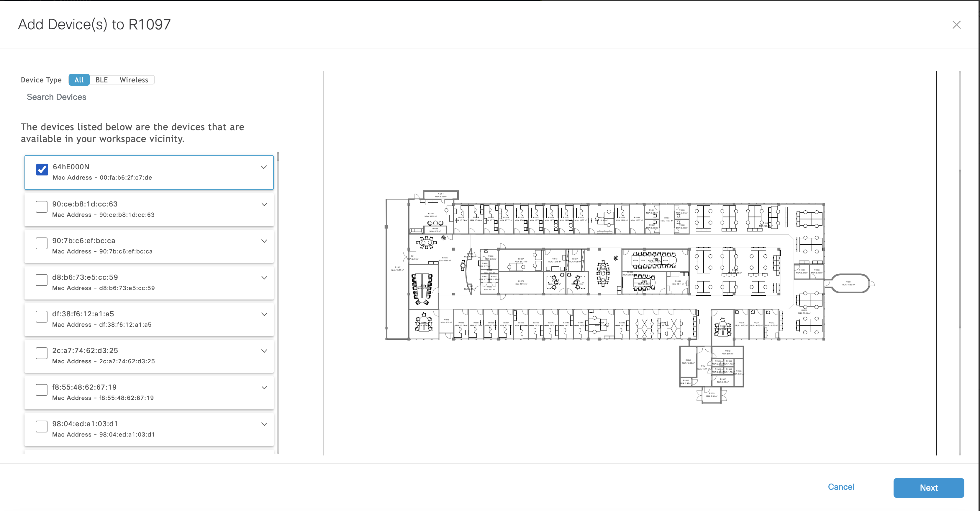The height and width of the screenshot is (511, 980).
Task: Expand the 90:7b:c6:ef:bc:ca device chevron
Action: pos(264,241)
